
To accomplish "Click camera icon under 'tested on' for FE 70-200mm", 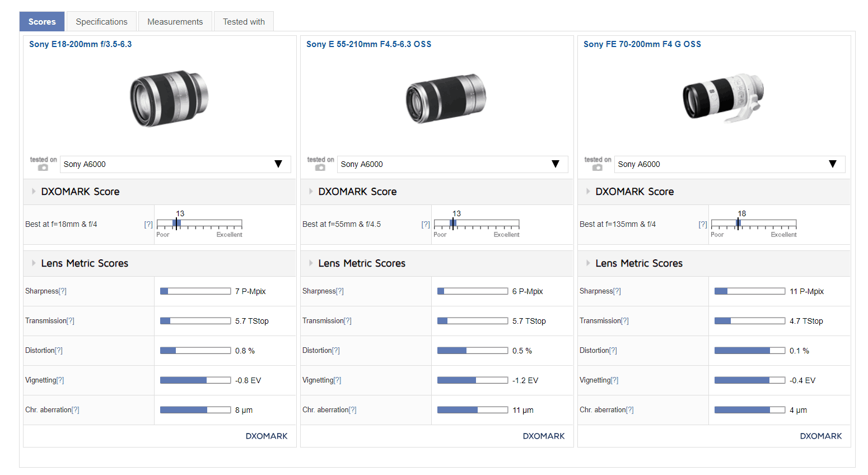I will tap(598, 167).
